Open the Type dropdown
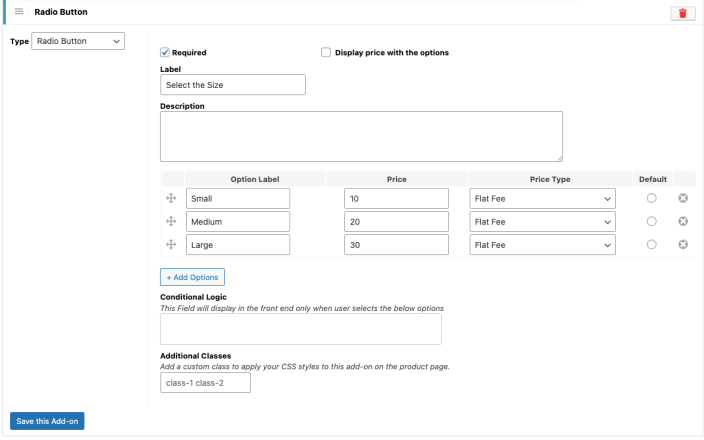 (x=77, y=41)
